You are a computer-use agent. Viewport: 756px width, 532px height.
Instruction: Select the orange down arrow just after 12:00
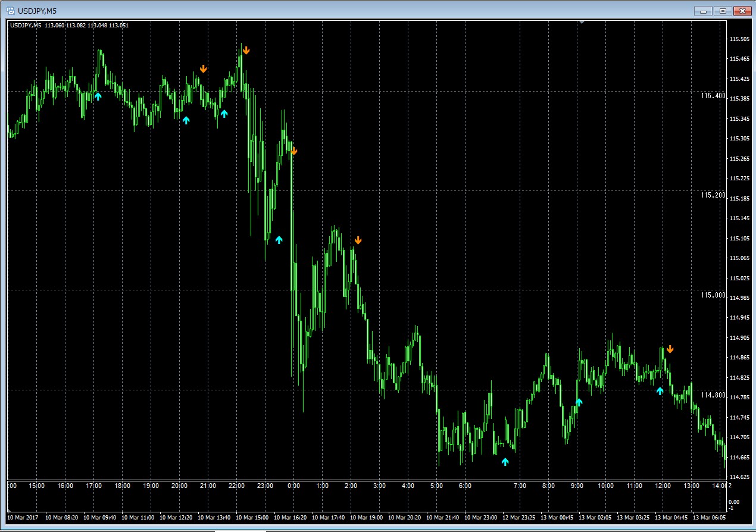[x=670, y=349]
